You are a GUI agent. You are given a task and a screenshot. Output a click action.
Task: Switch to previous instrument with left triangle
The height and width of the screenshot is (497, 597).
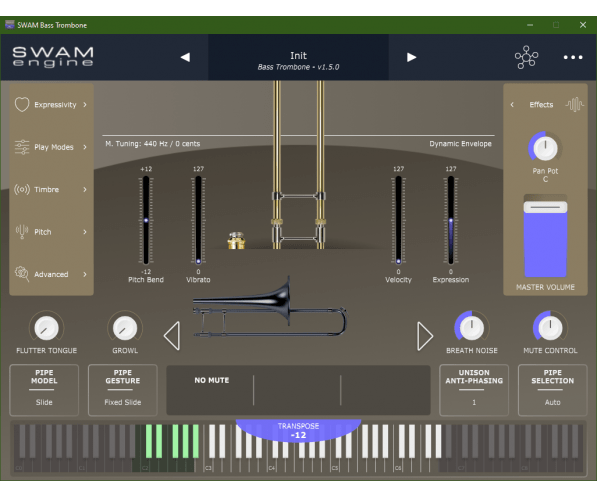pos(172,336)
